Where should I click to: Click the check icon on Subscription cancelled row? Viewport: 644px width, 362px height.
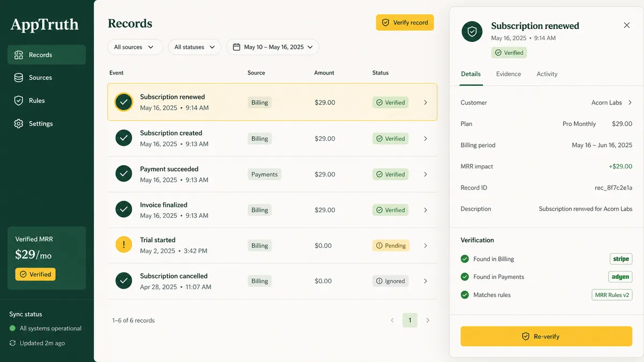click(x=124, y=281)
